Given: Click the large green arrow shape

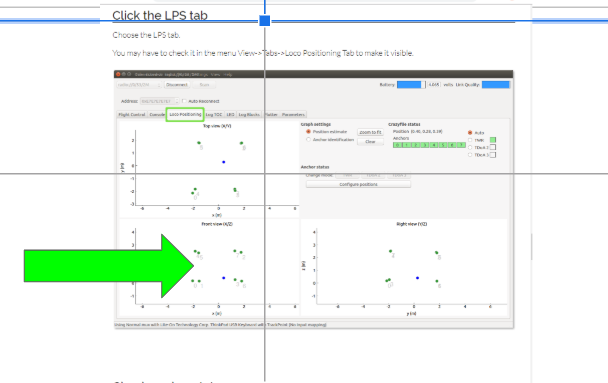Looking at the screenshot, I should pos(109,266).
